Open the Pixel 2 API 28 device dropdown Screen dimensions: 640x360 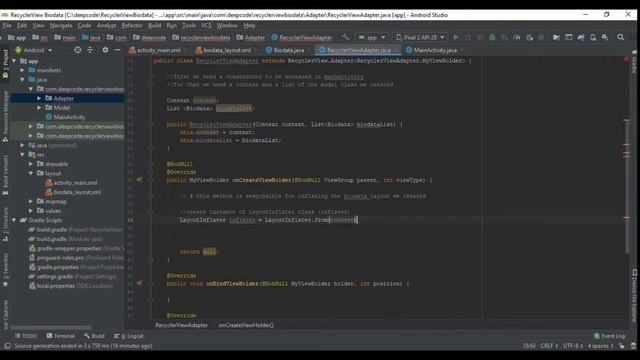420,37
